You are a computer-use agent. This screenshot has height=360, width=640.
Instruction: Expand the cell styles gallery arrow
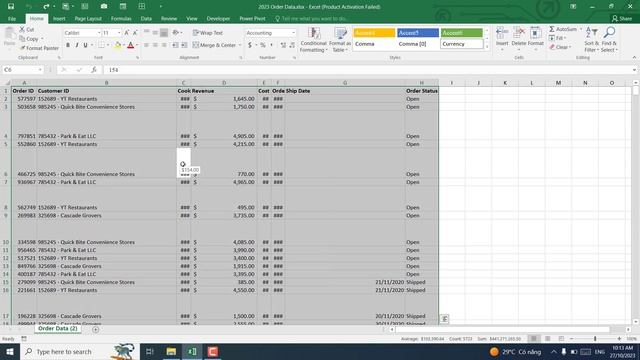pos(487,47)
